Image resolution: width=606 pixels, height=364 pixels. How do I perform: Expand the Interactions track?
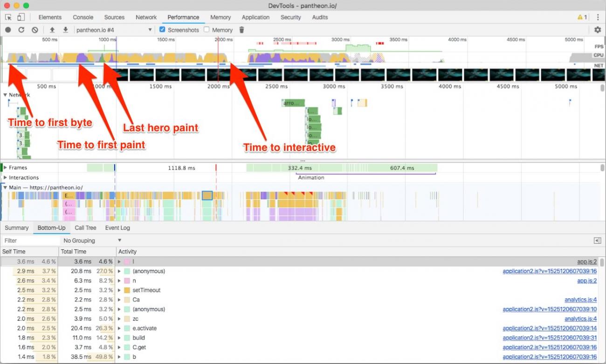point(6,178)
